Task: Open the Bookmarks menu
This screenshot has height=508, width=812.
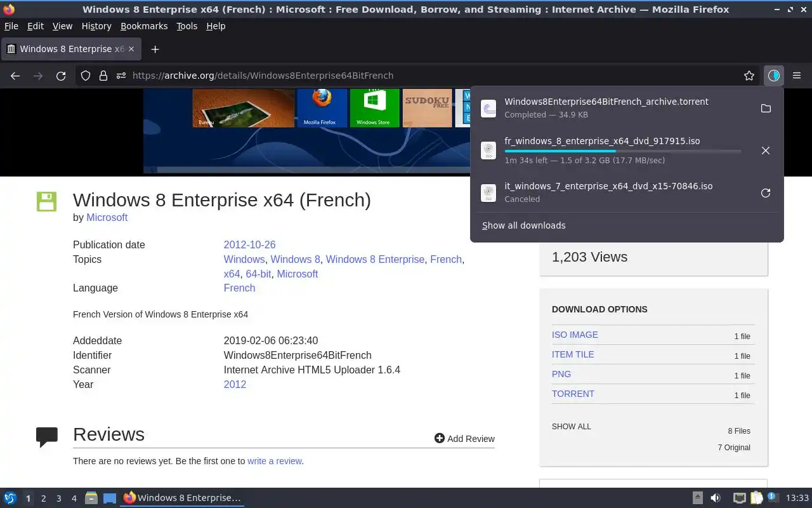Action: point(144,26)
